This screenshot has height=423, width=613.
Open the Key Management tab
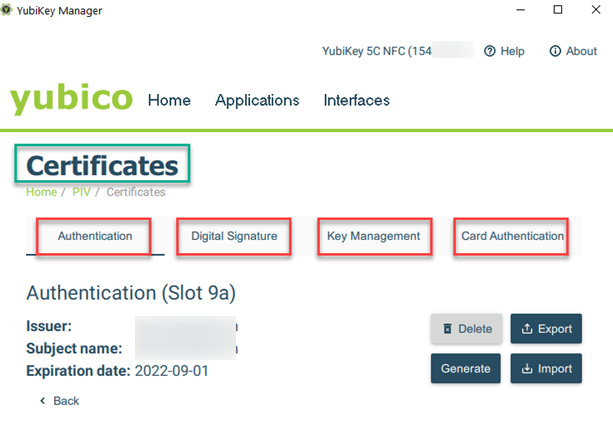[373, 236]
